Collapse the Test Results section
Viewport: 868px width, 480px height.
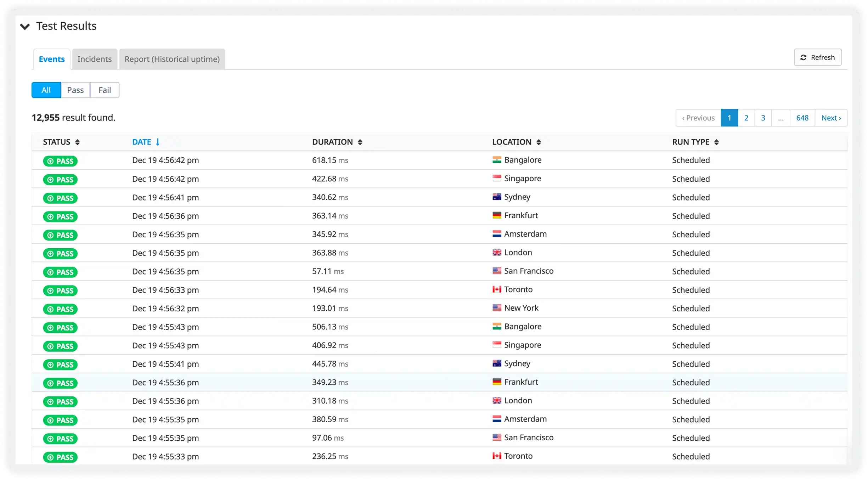click(25, 26)
